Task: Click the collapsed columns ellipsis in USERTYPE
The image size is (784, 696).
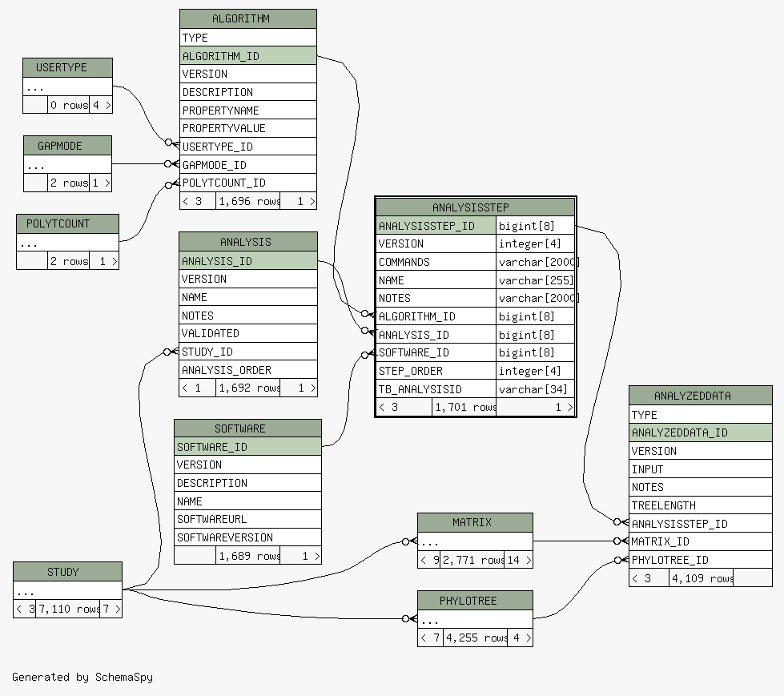Action: click(67, 86)
